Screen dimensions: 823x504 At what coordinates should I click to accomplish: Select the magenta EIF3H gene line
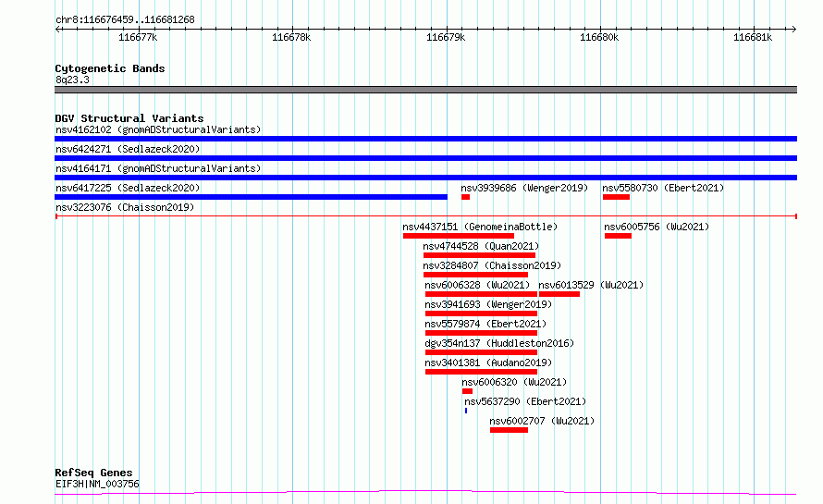[425, 493]
